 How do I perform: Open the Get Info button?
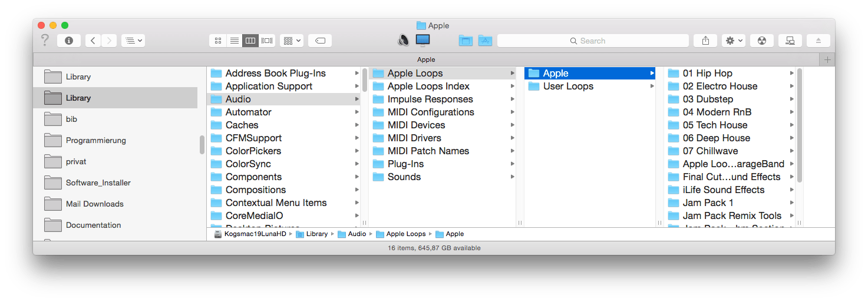coord(69,41)
